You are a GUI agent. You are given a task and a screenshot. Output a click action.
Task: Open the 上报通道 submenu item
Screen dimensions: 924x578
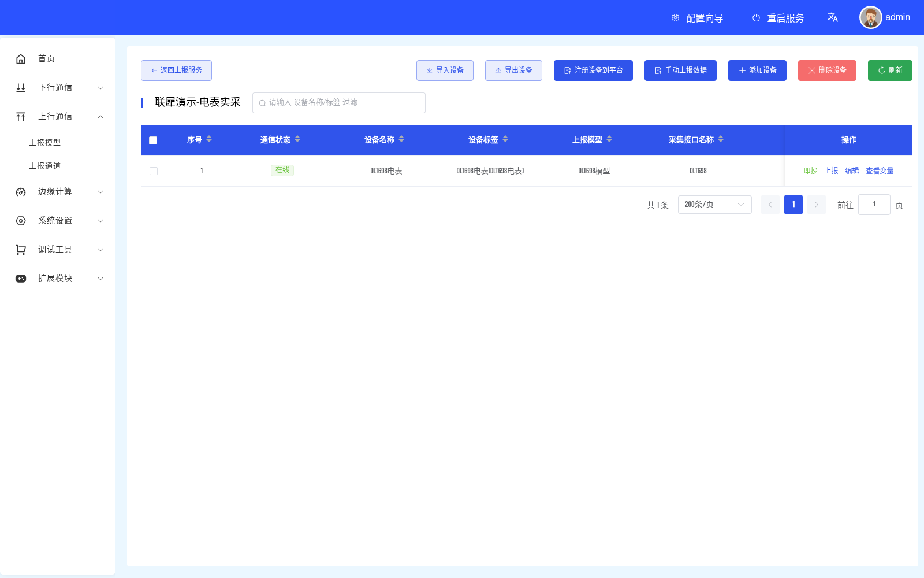point(45,166)
